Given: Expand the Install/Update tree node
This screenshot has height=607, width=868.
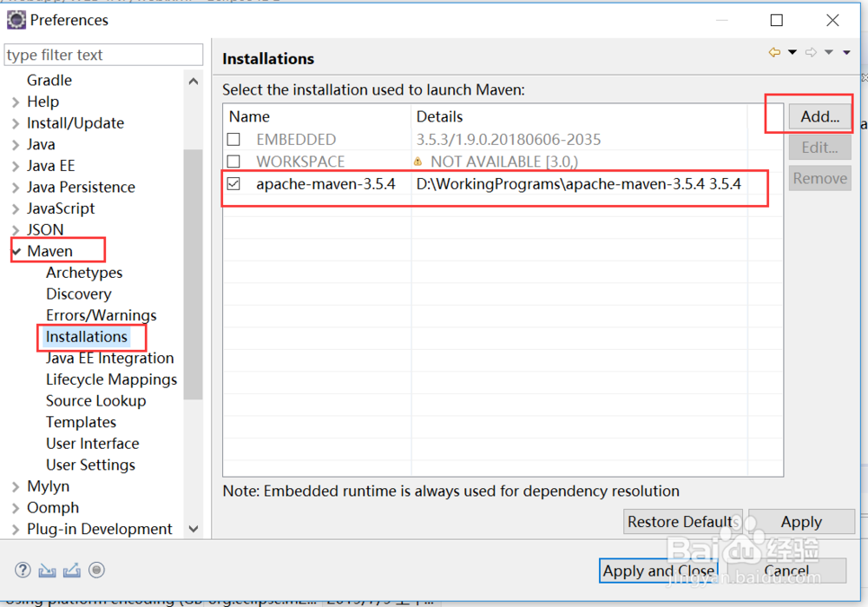Looking at the screenshot, I should [16, 123].
